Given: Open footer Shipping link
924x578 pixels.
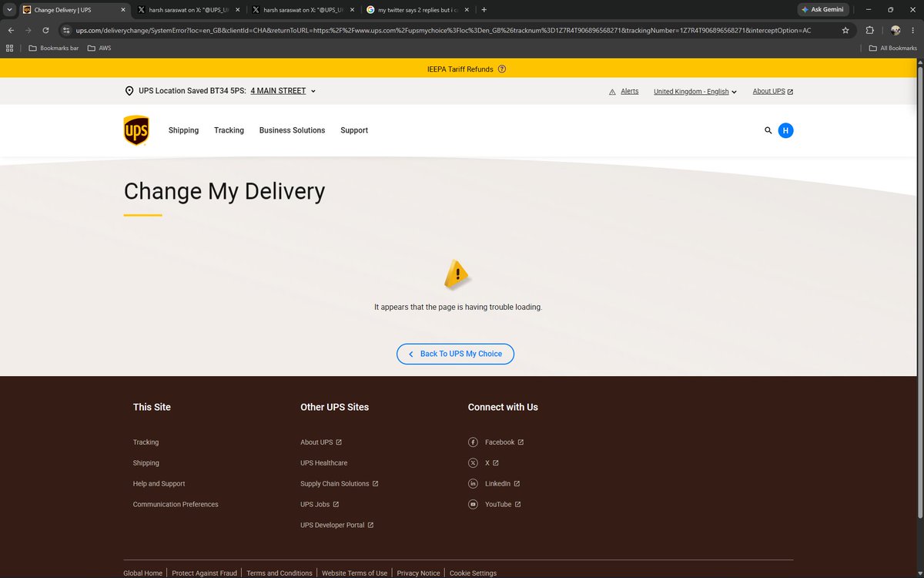Looking at the screenshot, I should tap(146, 463).
